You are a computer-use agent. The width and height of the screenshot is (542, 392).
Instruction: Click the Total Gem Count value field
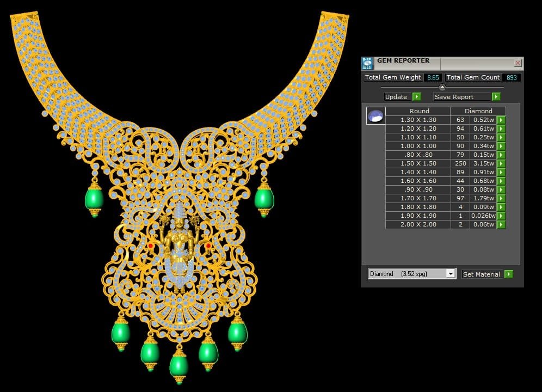coord(512,78)
